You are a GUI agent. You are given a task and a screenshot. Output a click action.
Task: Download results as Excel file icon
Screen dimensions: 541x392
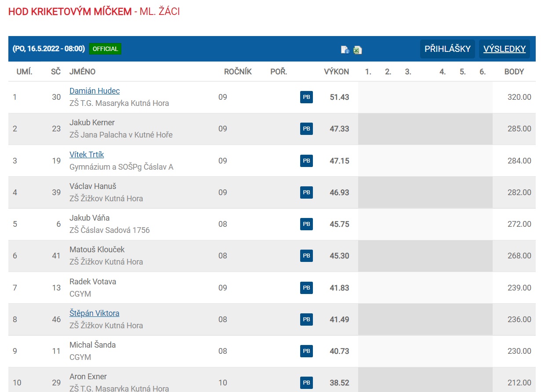tap(358, 50)
